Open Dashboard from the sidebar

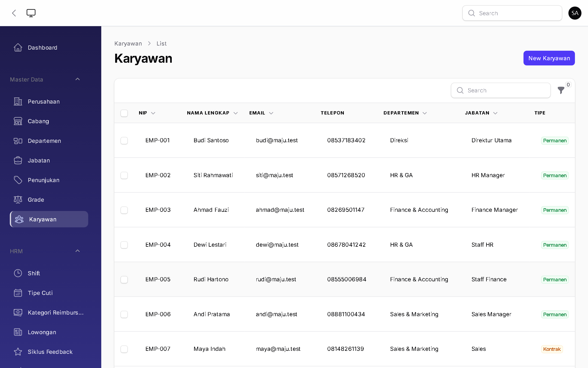(49, 47)
